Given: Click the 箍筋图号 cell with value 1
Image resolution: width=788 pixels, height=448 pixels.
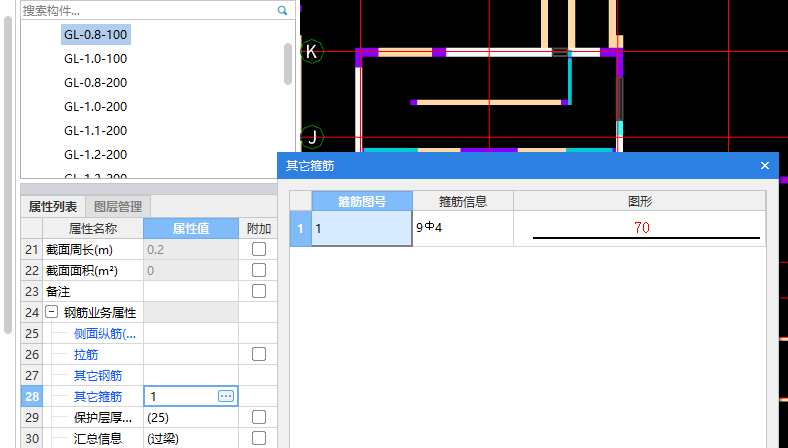Looking at the screenshot, I should [362, 228].
